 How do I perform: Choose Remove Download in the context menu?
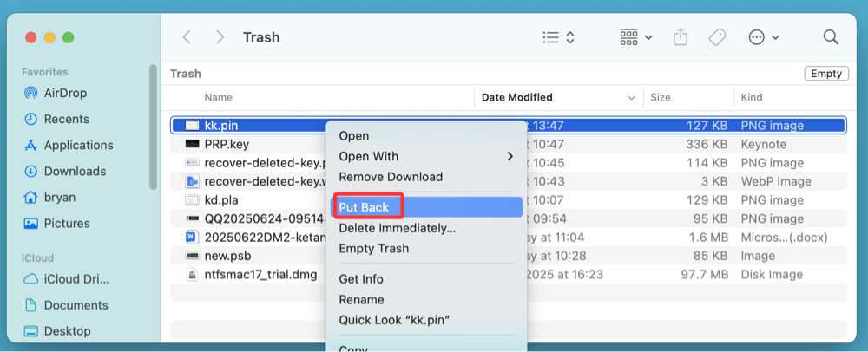391,177
